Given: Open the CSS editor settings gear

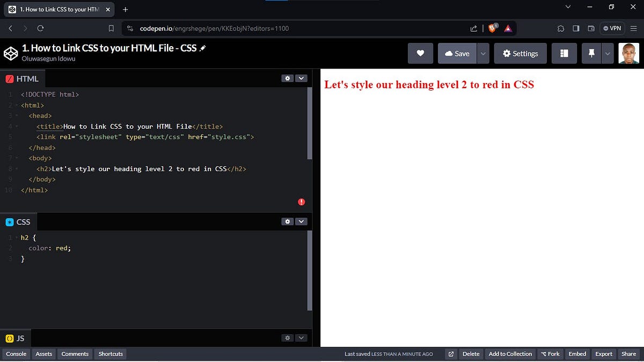Looking at the screenshot, I should pos(287,221).
